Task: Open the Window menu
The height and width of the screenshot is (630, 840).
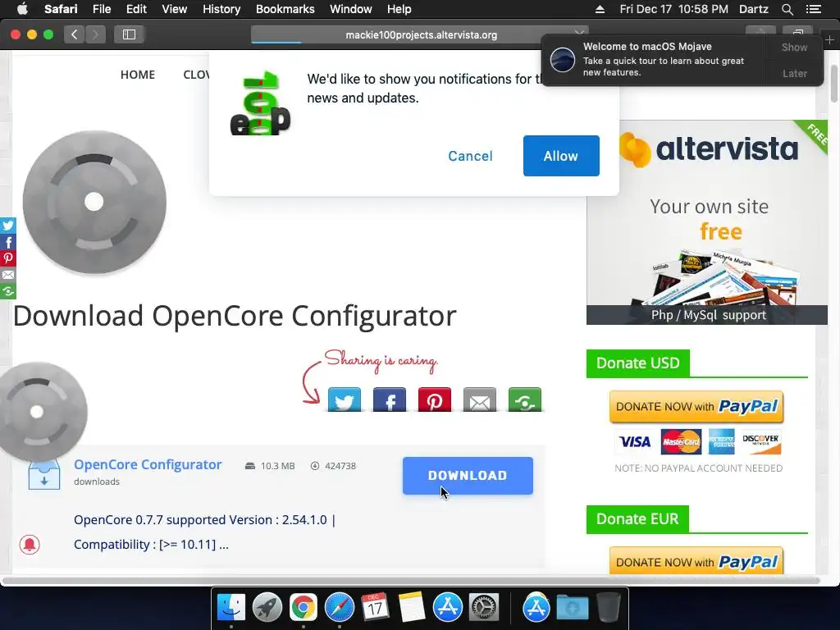Action: (351, 9)
